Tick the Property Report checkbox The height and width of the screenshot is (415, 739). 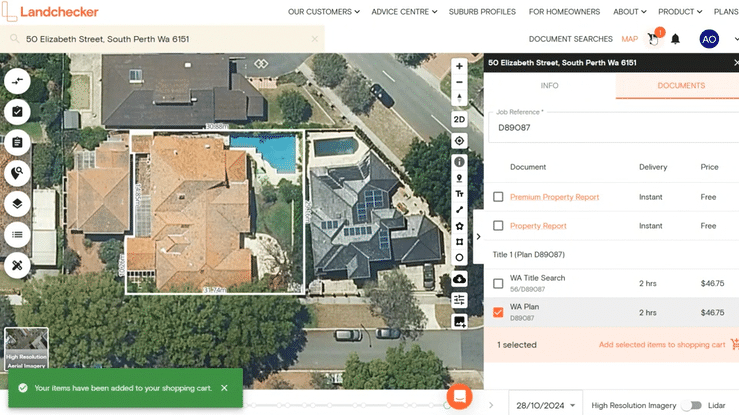(498, 226)
